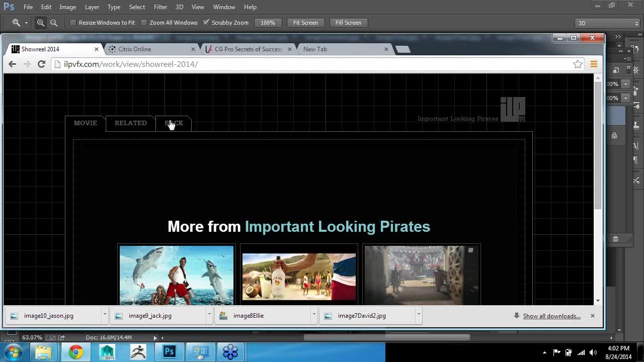This screenshot has width=644, height=362.
Task: Open the Chrome hamburger menu
Action: click(594, 64)
